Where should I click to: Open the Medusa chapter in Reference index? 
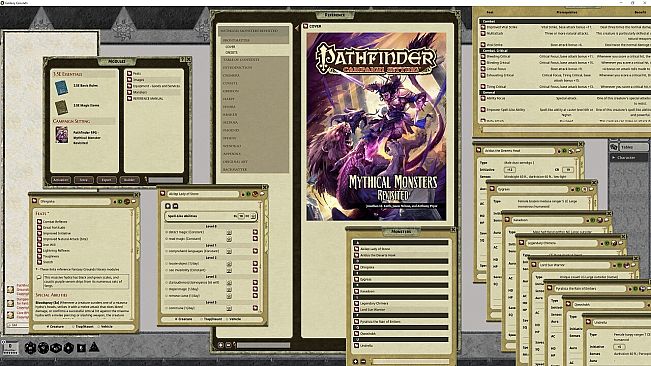254,122
